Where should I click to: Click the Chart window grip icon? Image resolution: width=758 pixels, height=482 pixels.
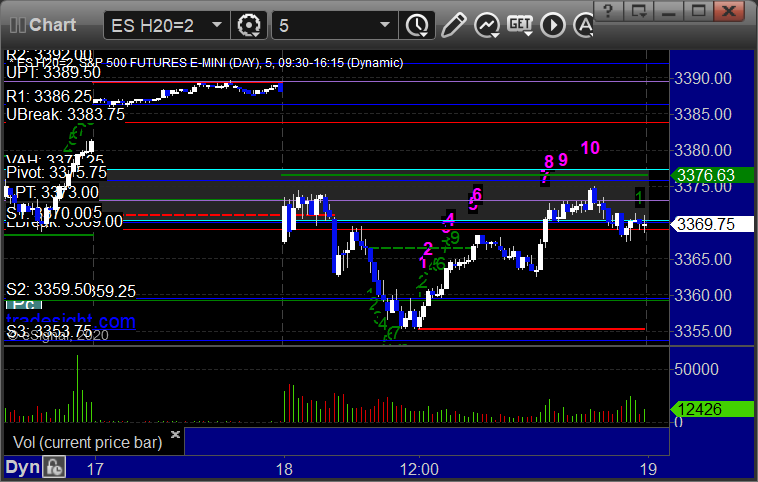[18, 25]
